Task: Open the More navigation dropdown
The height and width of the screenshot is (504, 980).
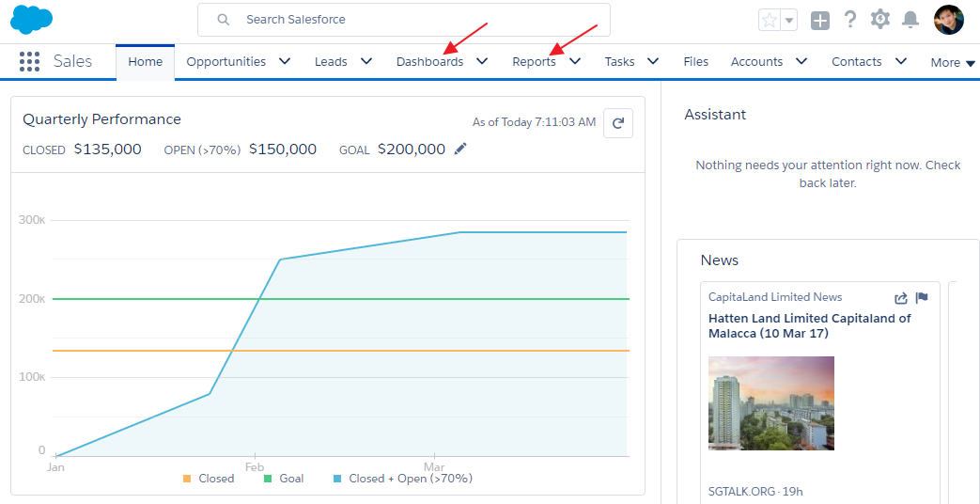Action: click(953, 63)
